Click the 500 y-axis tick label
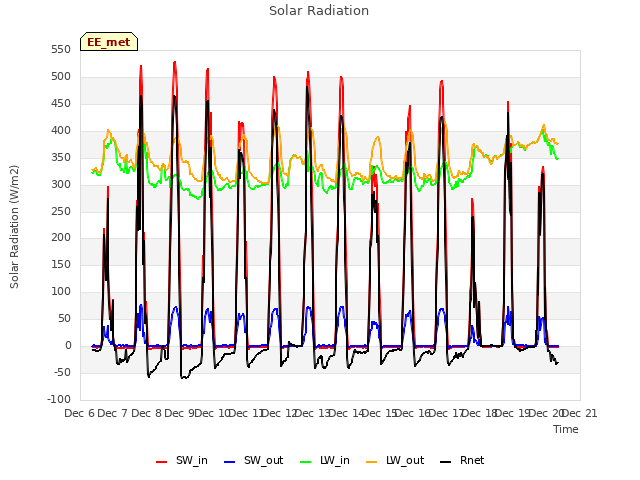The width and height of the screenshot is (640, 480). click(x=61, y=77)
